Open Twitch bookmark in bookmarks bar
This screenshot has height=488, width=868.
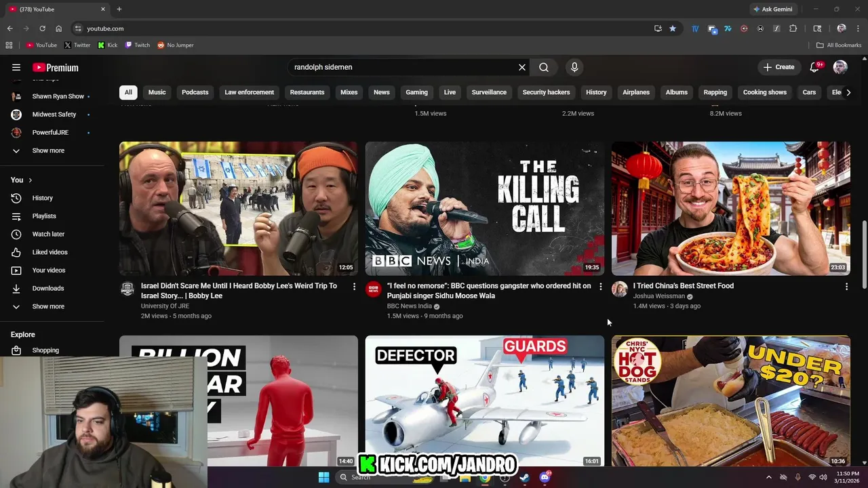pyautogui.click(x=138, y=45)
